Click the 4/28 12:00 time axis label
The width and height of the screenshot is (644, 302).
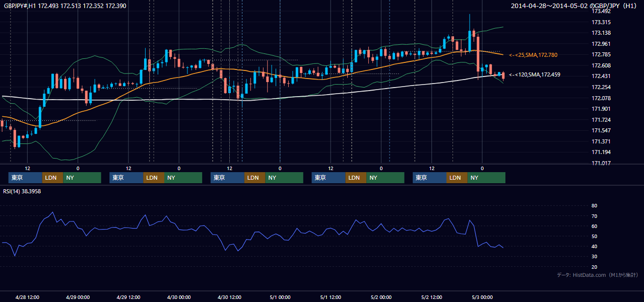27,297
